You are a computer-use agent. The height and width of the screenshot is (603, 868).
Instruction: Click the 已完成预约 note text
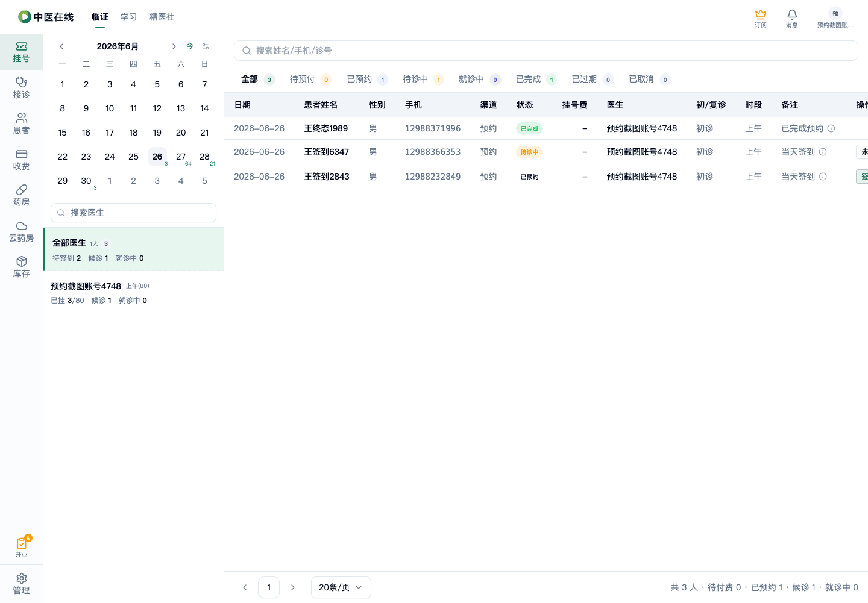coord(802,128)
